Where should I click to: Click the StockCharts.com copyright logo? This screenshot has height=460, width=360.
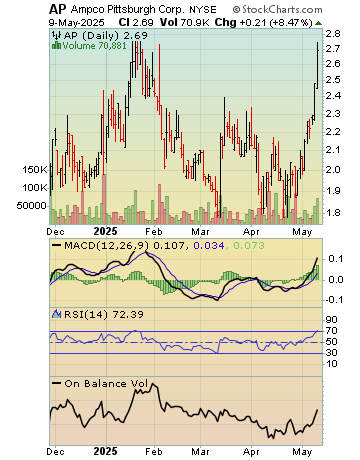click(277, 9)
